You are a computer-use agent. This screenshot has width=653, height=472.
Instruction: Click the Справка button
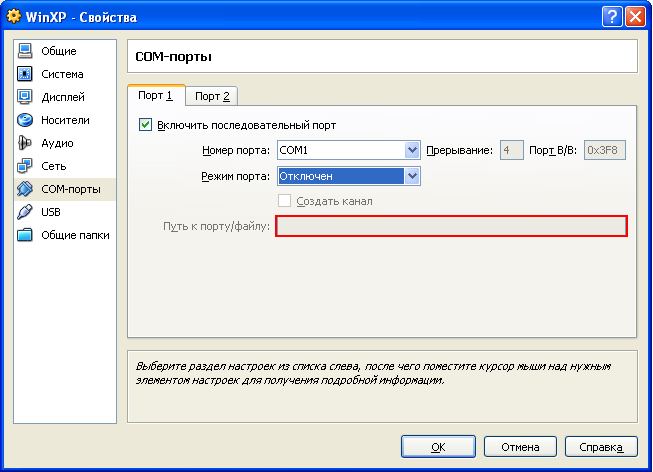click(601, 447)
